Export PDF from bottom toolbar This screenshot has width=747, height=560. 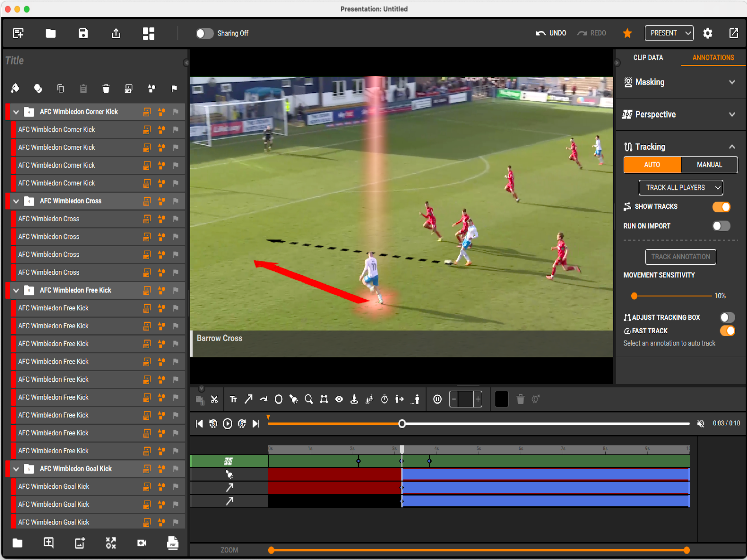pyautogui.click(x=173, y=543)
